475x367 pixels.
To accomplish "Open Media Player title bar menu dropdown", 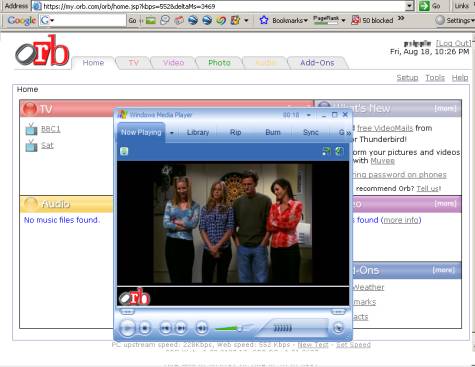I will coord(309,115).
